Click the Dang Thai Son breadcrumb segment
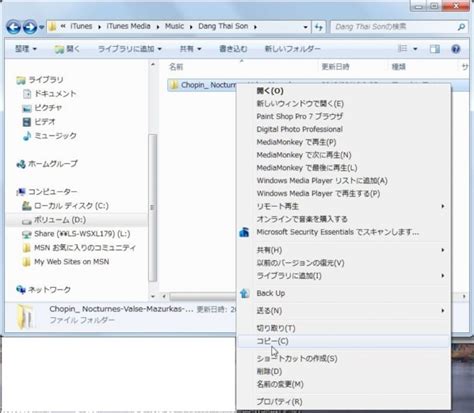Image resolution: width=474 pixels, height=413 pixels. click(x=223, y=26)
